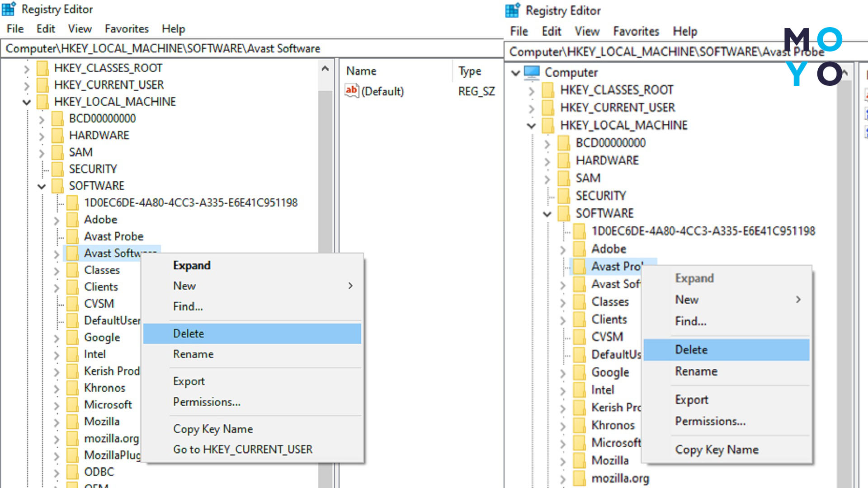Viewport: 868px width, 488px height.
Task: Click the Registry Editor icon in right window title
Action: (x=513, y=10)
